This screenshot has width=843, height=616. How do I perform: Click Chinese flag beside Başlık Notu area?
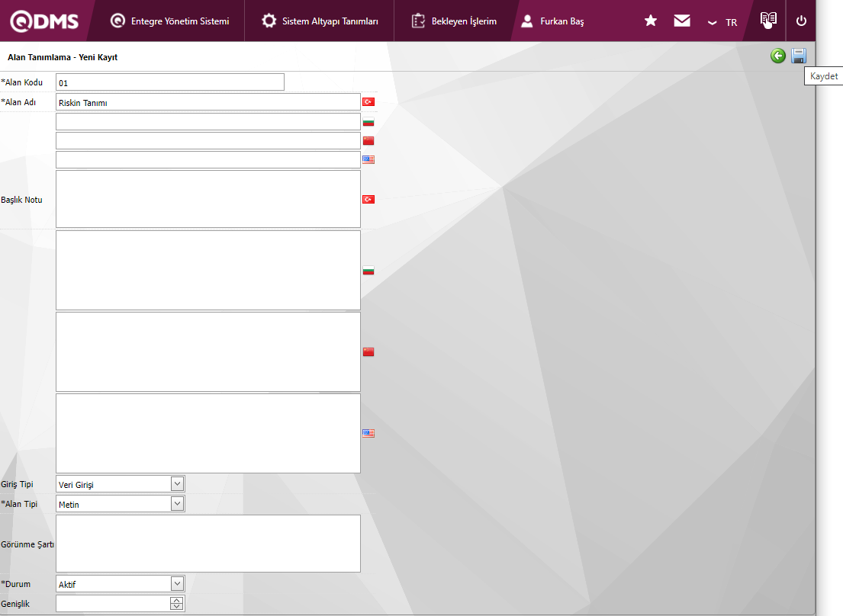click(x=368, y=351)
